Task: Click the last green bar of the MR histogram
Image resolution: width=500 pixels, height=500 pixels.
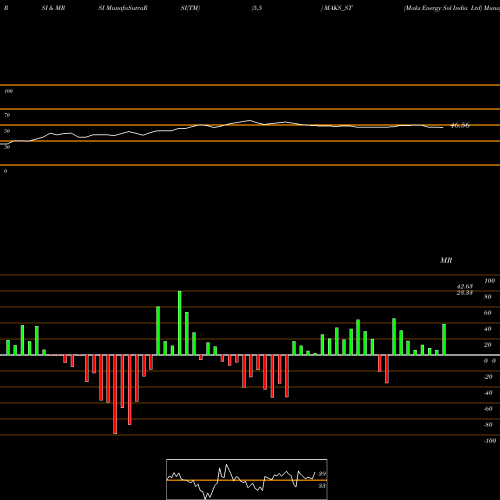Action: pos(444,339)
